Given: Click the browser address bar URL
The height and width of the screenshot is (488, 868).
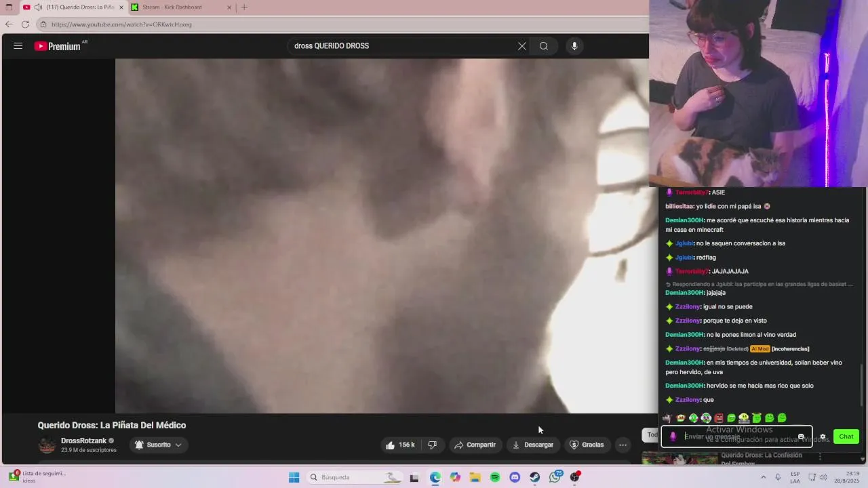Looking at the screenshot, I should [121, 24].
